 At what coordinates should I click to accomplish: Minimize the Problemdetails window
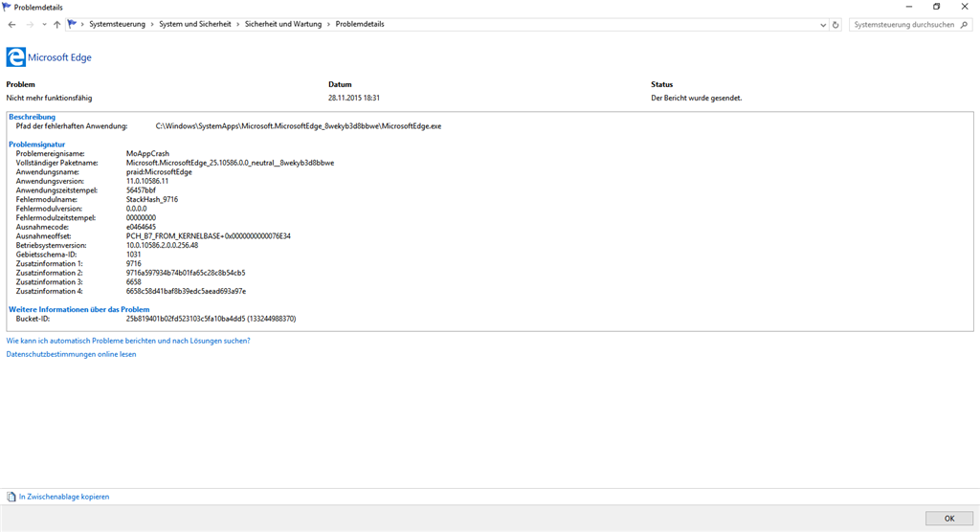click(x=909, y=7)
